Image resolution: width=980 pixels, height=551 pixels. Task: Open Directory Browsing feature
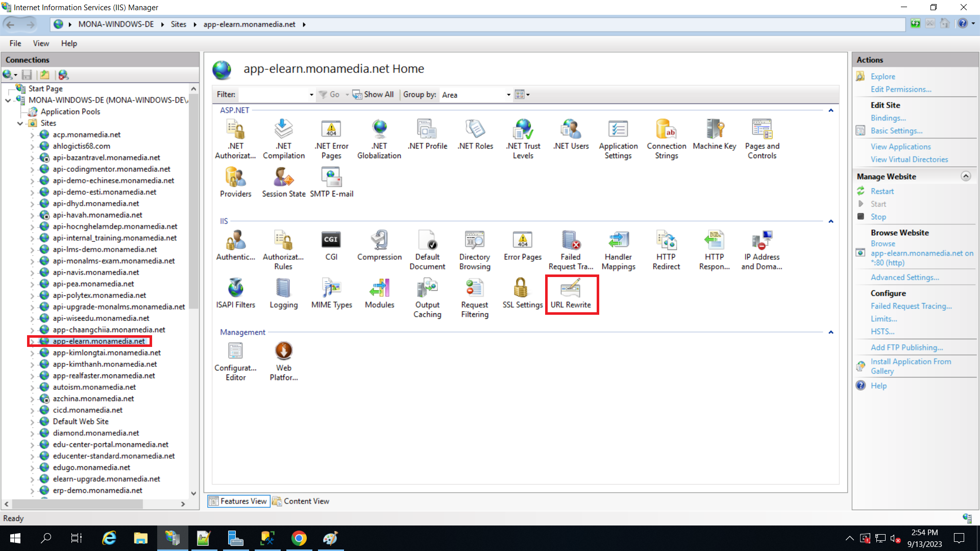475,250
